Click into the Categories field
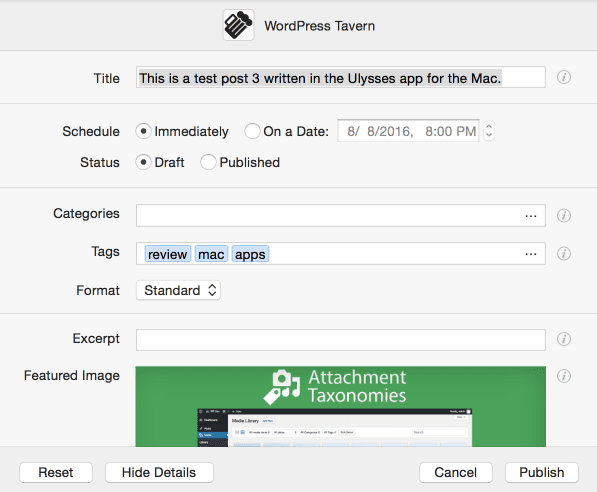597x492 pixels. coord(340,216)
